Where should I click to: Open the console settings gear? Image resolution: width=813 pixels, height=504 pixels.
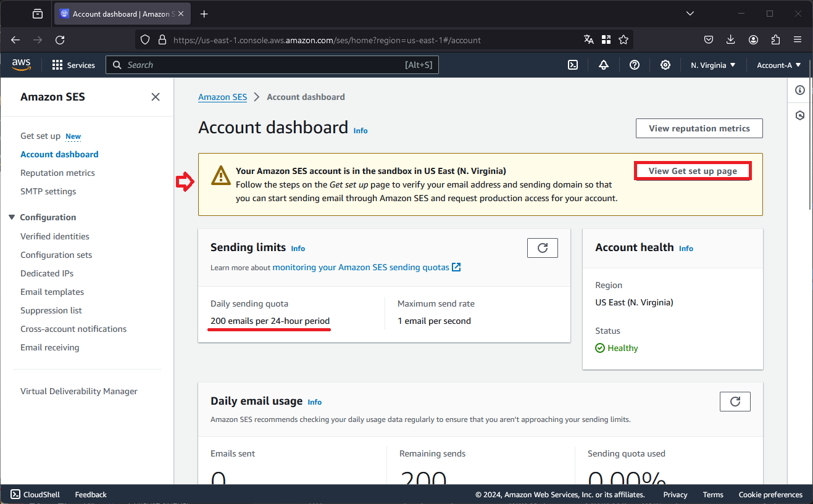[x=665, y=65]
